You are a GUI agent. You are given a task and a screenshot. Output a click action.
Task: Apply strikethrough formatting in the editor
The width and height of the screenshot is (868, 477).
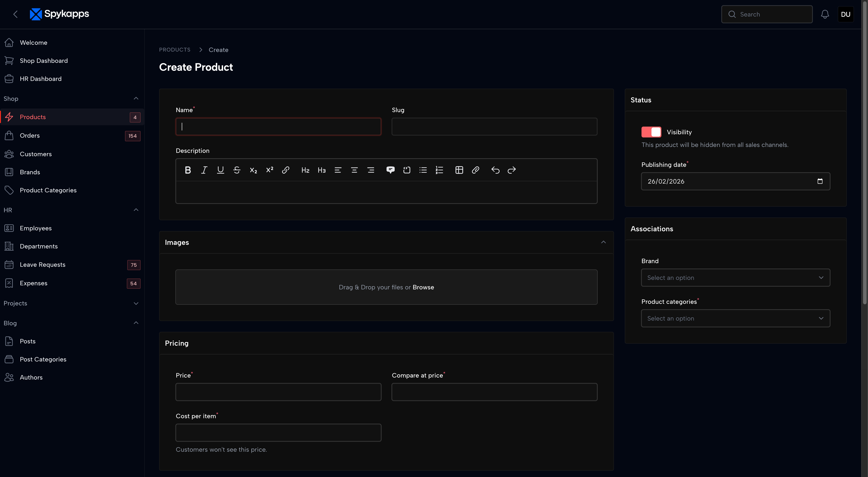pyautogui.click(x=237, y=170)
